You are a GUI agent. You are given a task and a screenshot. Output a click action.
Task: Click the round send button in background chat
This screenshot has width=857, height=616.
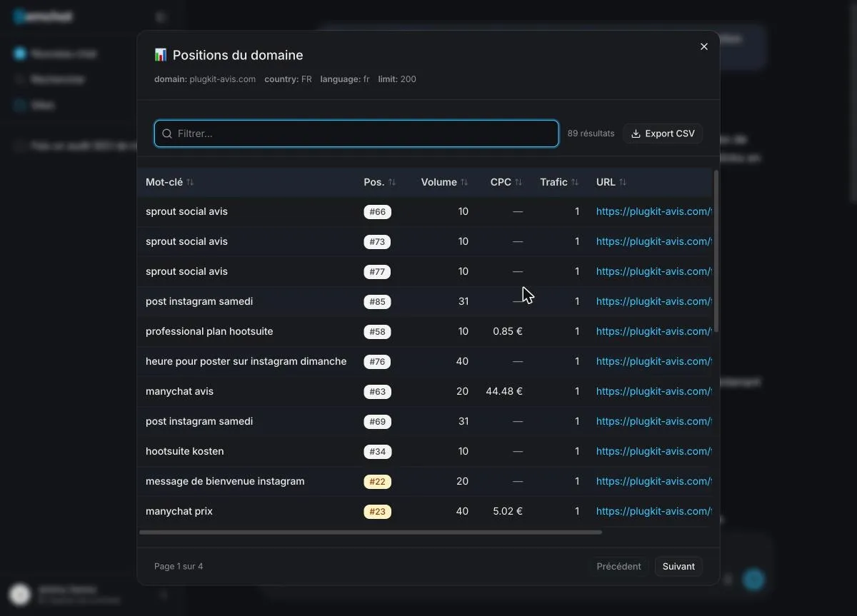[753, 580]
